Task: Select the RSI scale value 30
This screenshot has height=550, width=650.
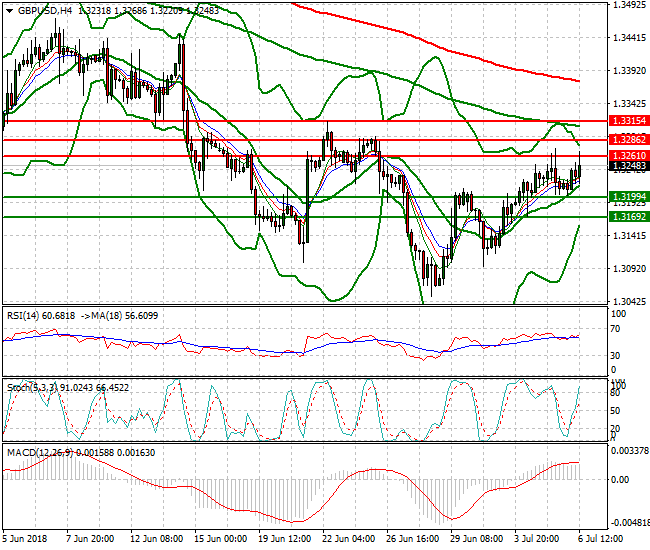Action: [616, 356]
